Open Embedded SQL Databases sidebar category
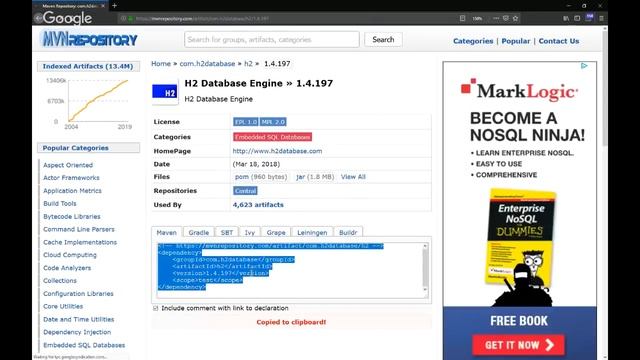This screenshot has height=360, width=640. tap(84, 345)
